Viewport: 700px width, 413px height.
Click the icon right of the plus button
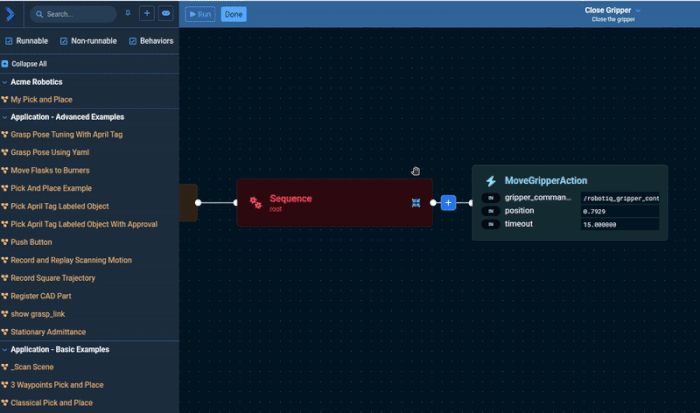(x=165, y=14)
